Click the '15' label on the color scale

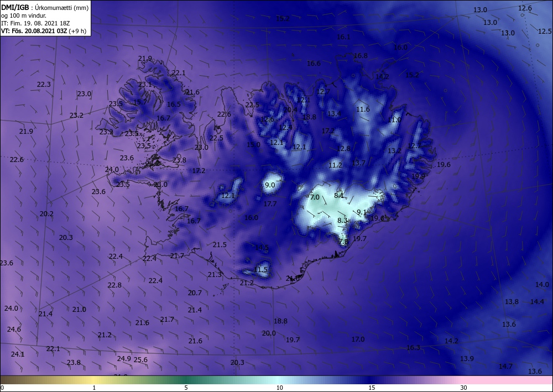click(372, 388)
